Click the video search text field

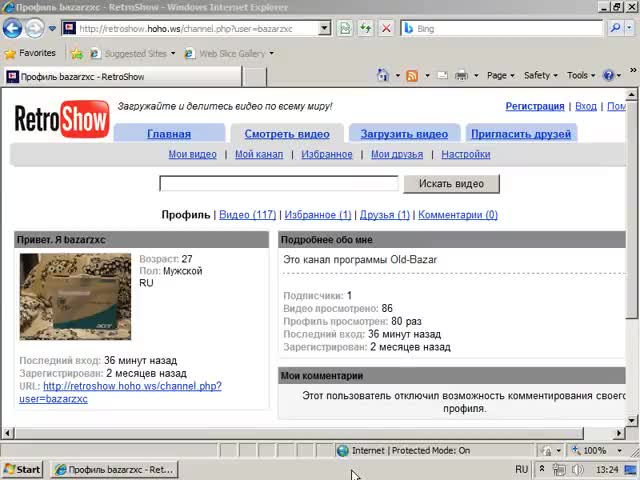click(279, 183)
